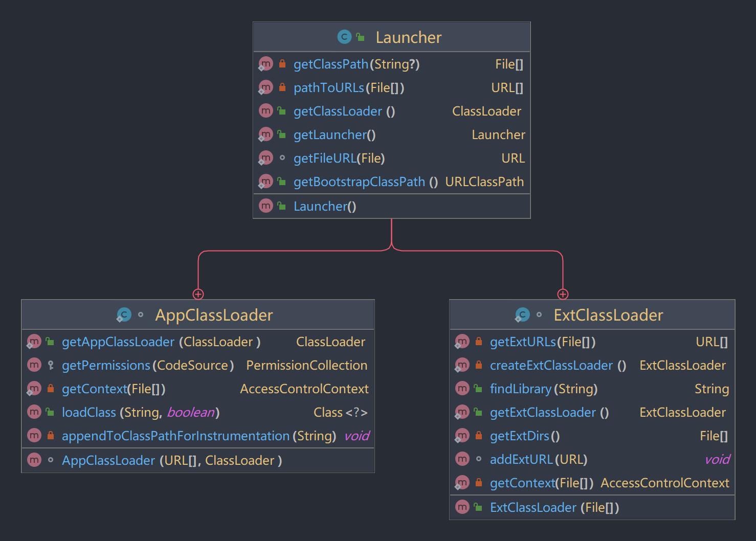Click the protected key icon beside getPermissions
Image resolution: width=756 pixels, height=541 pixels.
point(51,365)
